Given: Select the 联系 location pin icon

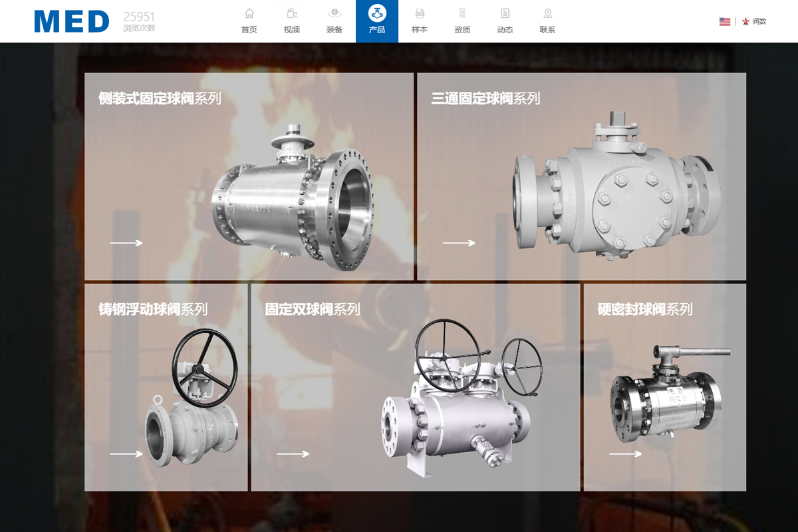Looking at the screenshot, I should [x=547, y=13].
